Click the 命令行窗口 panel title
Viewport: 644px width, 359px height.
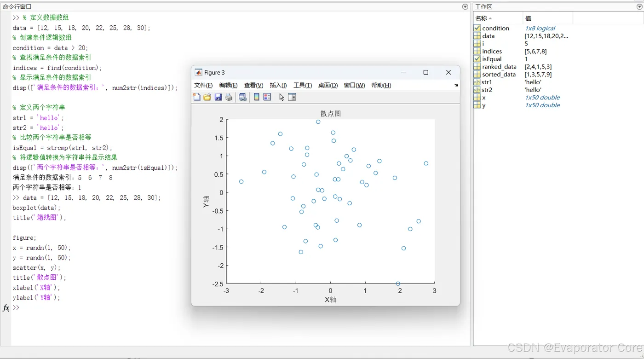pos(17,6)
